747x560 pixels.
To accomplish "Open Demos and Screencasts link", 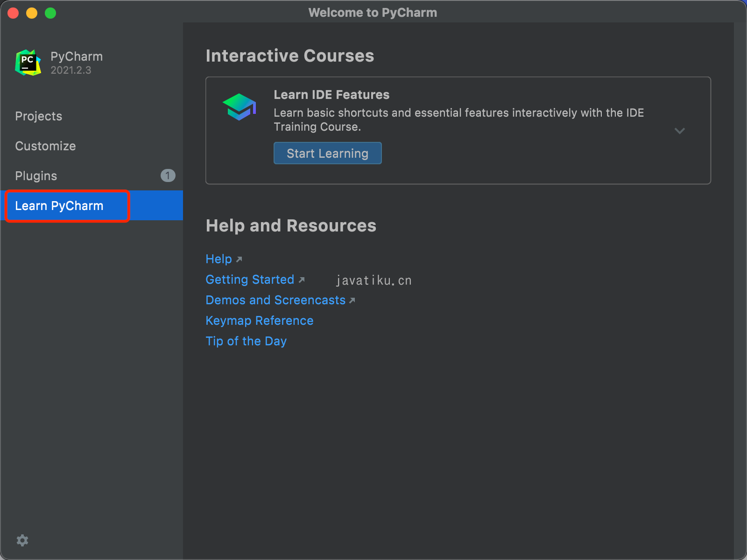I will [275, 300].
